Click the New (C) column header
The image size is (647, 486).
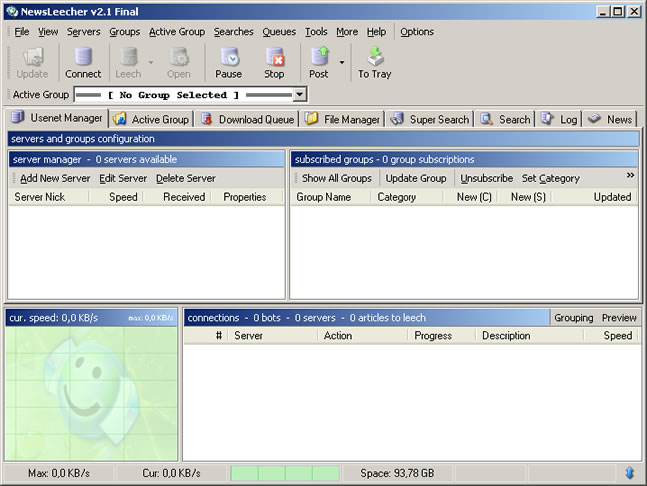(470, 197)
